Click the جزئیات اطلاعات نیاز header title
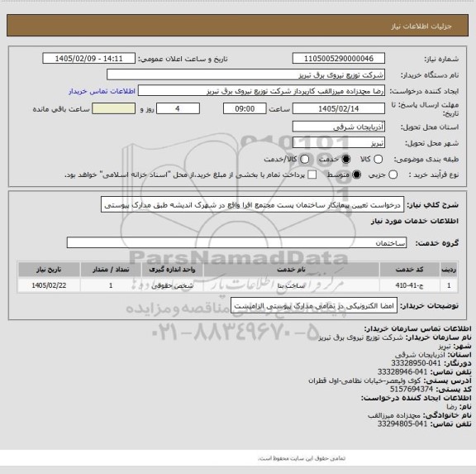Viewport: 476px width, 474px height. (x=421, y=26)
